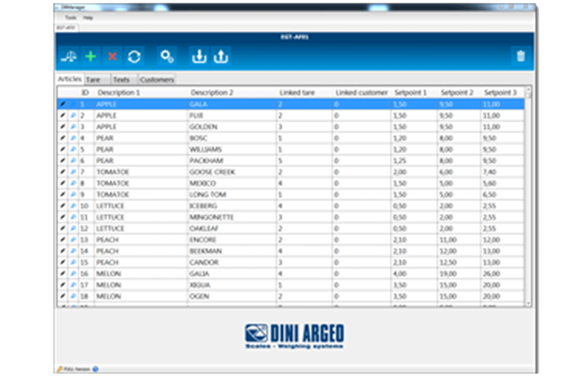Click the vertical scrollbar of the articles table

coord(527,197)
